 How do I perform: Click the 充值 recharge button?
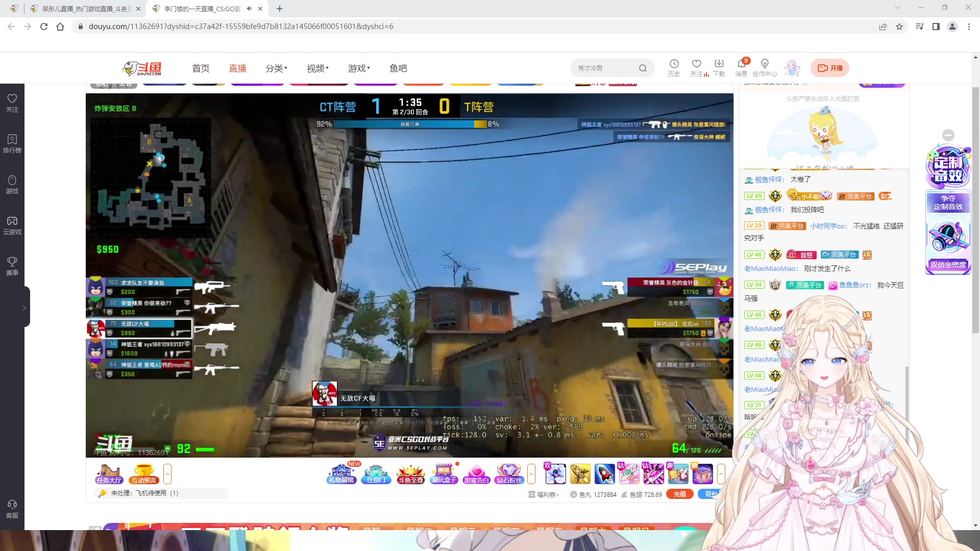coord(680,494)
